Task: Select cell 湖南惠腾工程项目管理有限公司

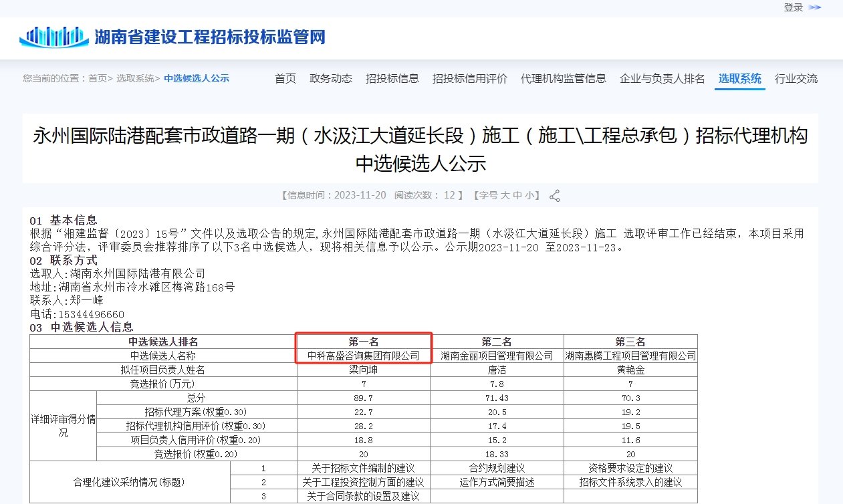Action: [630, 356]
